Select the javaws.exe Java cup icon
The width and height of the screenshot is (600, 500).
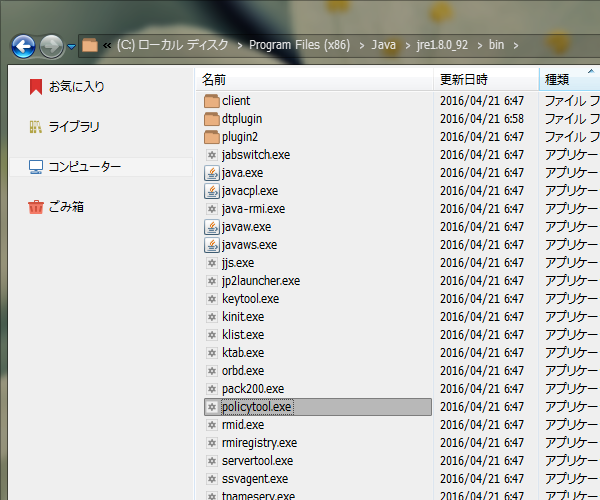212,245
